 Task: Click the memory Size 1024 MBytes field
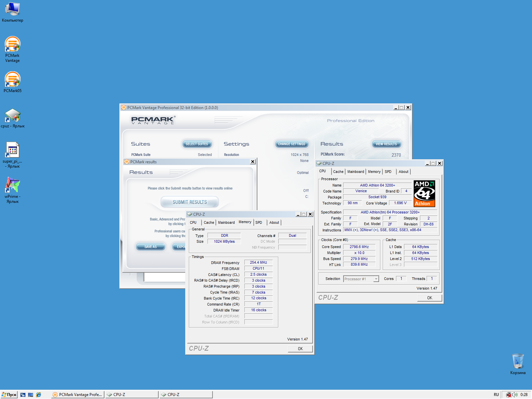tap(224, 241)
